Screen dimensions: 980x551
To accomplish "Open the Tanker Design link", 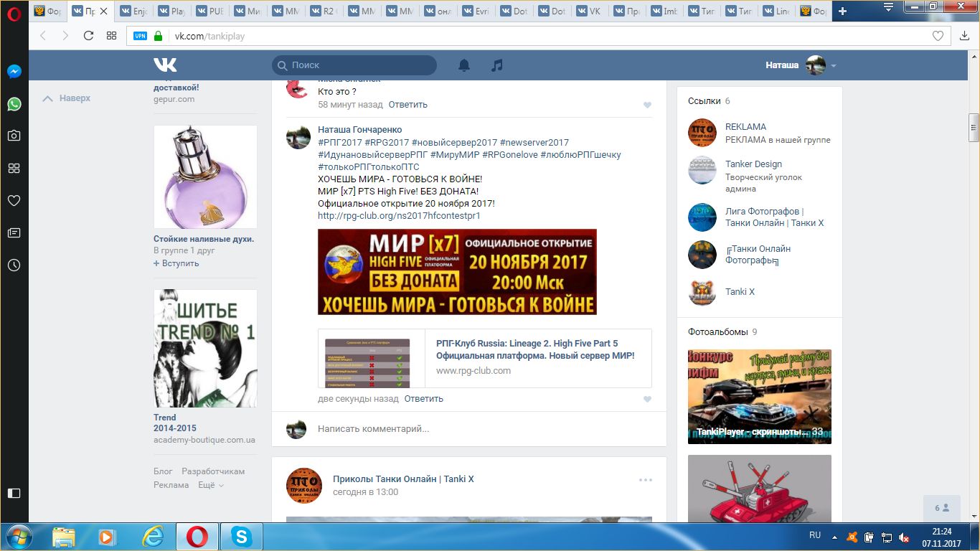I will (x=753, y=164).
